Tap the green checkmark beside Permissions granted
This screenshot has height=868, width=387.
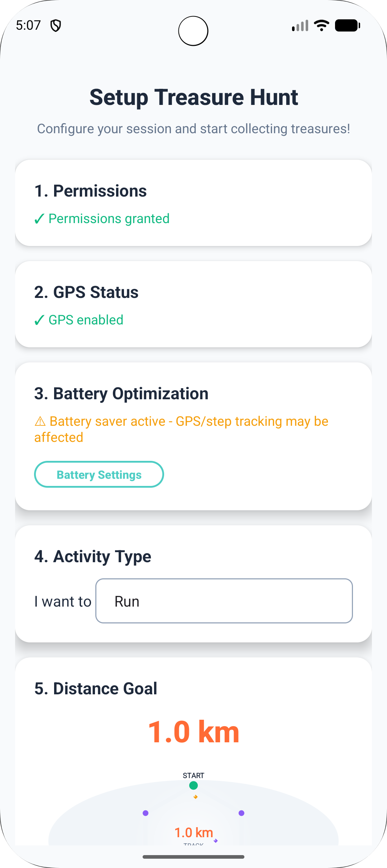pyautogui.click(x=39, y=218)
